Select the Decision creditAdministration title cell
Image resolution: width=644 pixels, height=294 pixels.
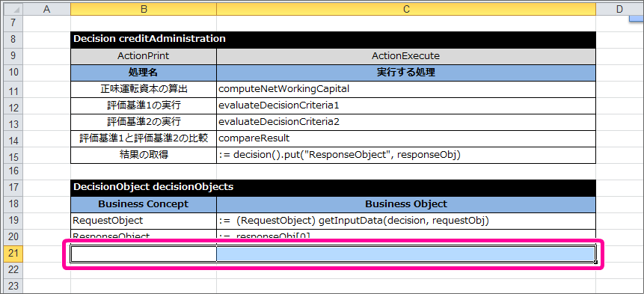[333, 40]
